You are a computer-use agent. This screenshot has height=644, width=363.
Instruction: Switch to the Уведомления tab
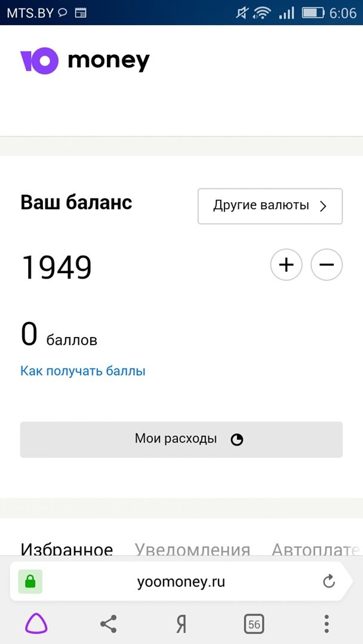(192, 549)
